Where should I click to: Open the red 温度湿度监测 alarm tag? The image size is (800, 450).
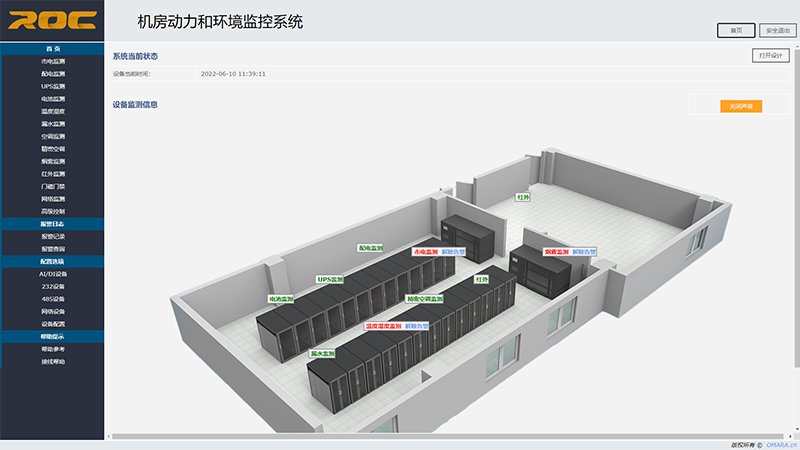[x=382, y=326]
